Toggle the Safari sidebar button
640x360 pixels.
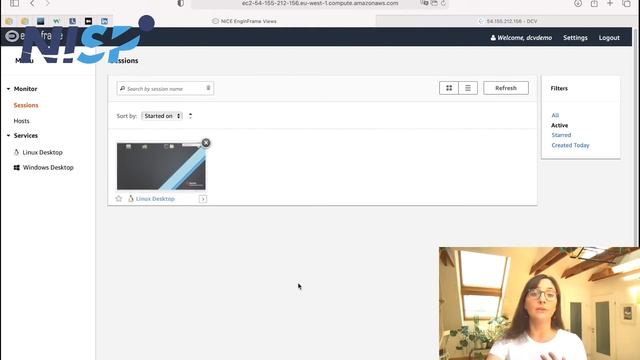point(14,3)
